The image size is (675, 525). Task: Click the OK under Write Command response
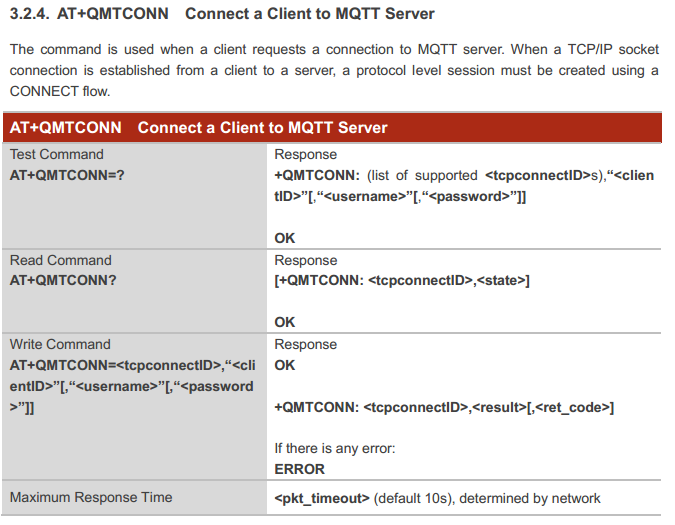[284, 365]
